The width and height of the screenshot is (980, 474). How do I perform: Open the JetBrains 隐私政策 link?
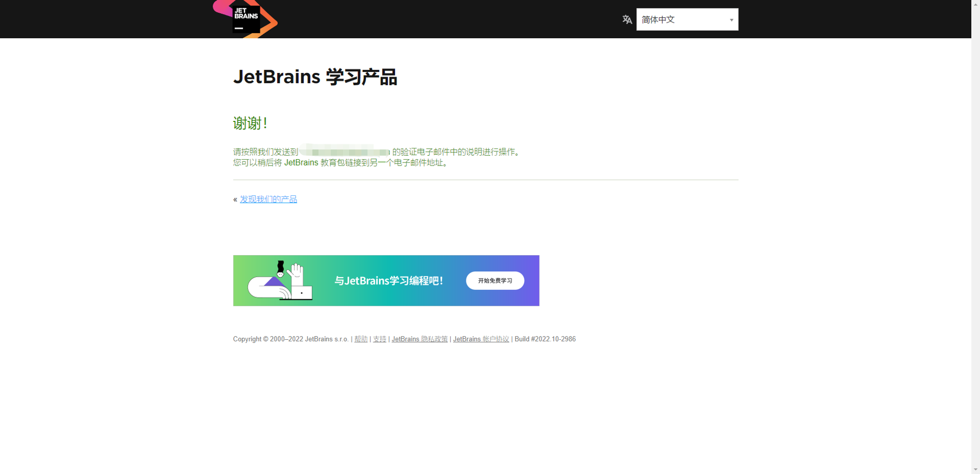click(419, 339)
